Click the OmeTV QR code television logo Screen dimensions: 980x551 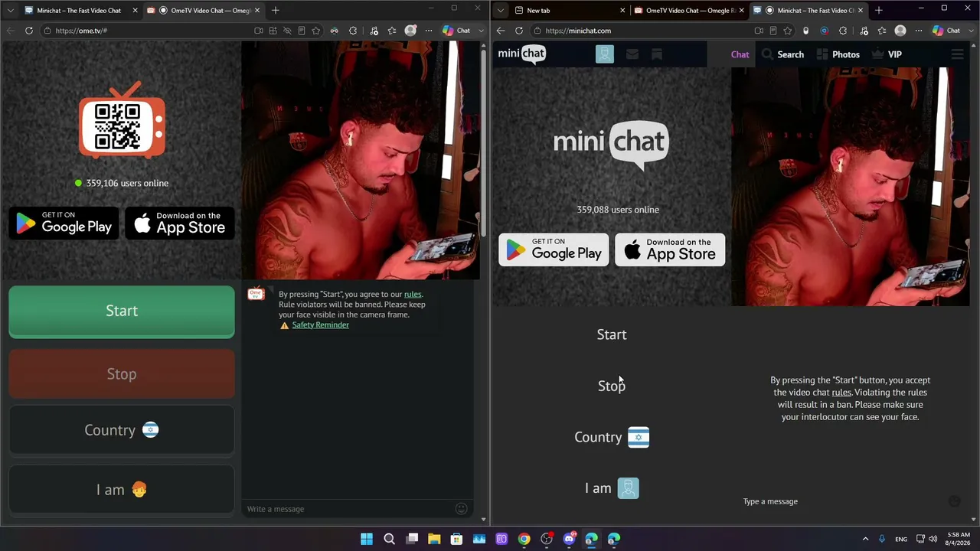coord(122,120)
